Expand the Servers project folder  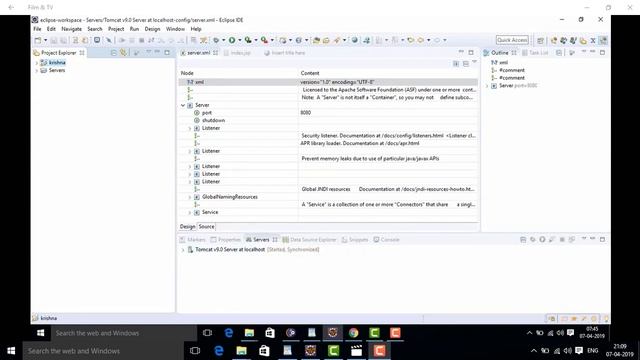37,71
